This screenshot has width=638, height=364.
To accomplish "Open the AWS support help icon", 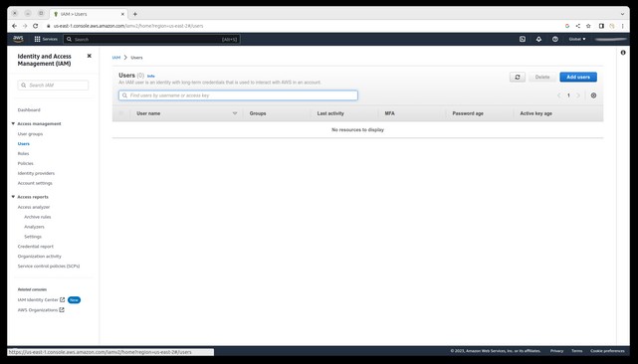I will [555, 39].
